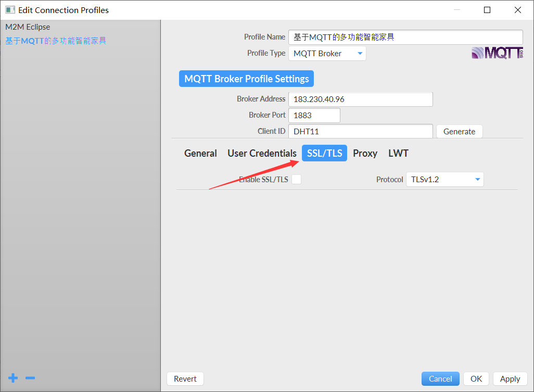This screenshot has width=534, height=392.
Task: Click the Apply button
Action: coord(510,378)
